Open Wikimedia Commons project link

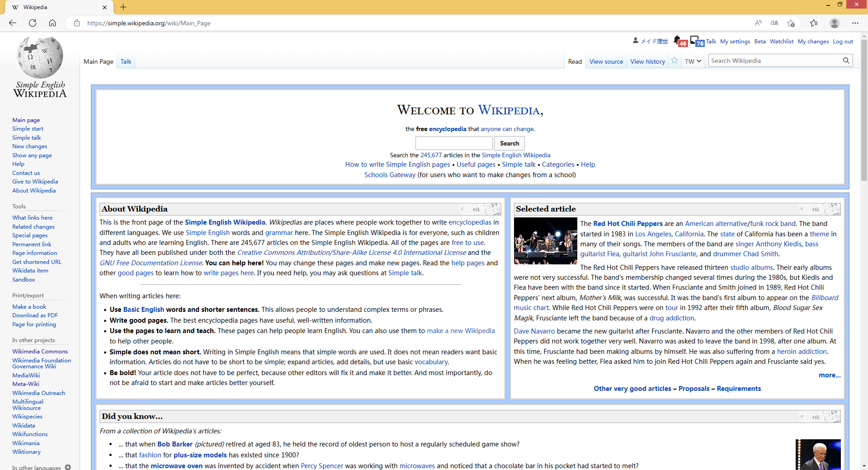click(x=40, y=352)
